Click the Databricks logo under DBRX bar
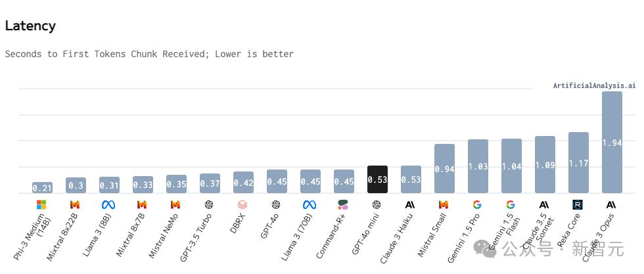 [242, 205]
